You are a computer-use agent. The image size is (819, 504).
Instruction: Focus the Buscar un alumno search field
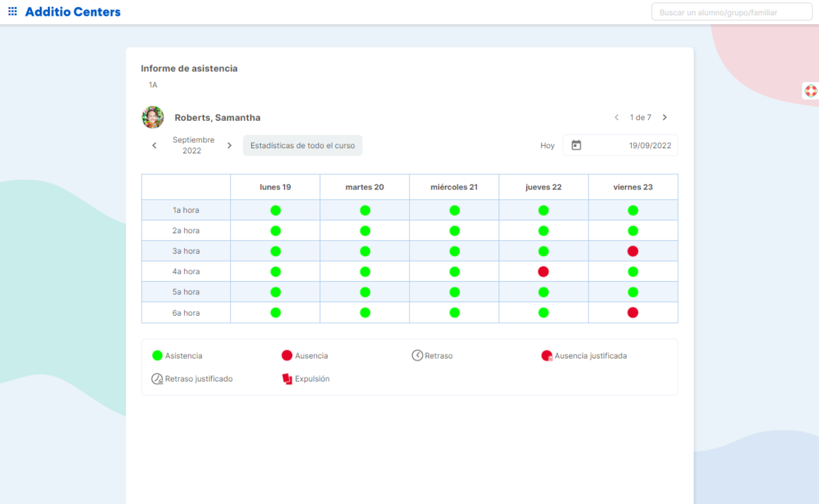[x=731, y=12]
